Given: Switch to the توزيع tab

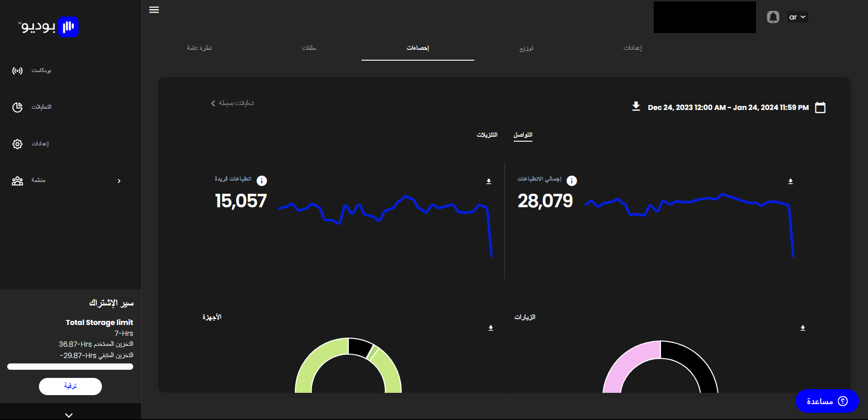Looking at the screenshot, I should (x=526, y=48).
